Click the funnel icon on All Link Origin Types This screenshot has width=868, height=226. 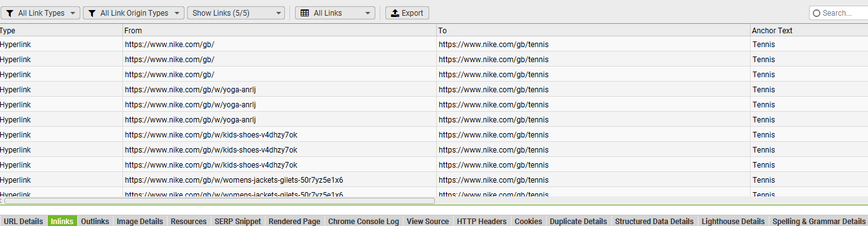click(92, 13)
